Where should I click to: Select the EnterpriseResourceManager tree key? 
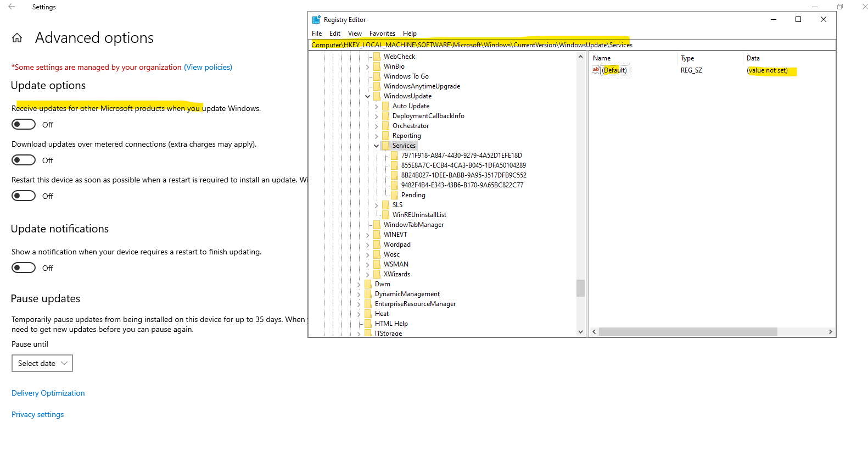tap(415, 304)
